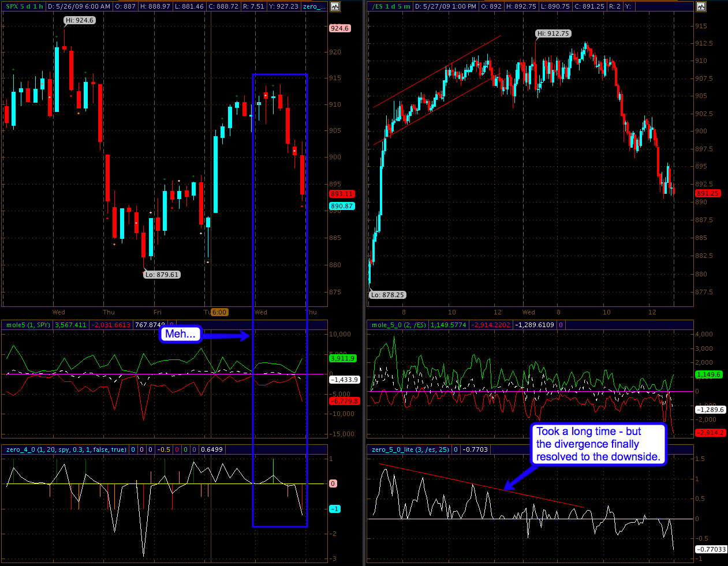Viewport: 728px width, 566px height.
Task: Click the zero_4_0 study header label
Action: tap(66, 449)
